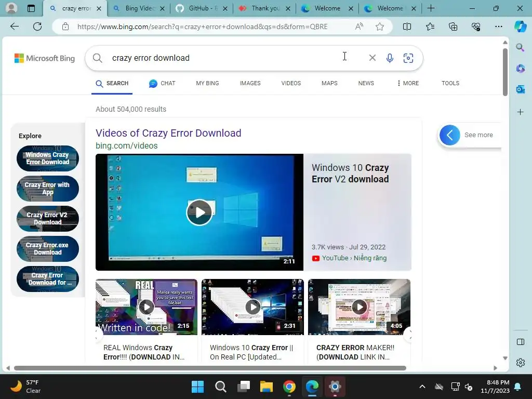Open File Explorer from the taskbar

(267, 387)
